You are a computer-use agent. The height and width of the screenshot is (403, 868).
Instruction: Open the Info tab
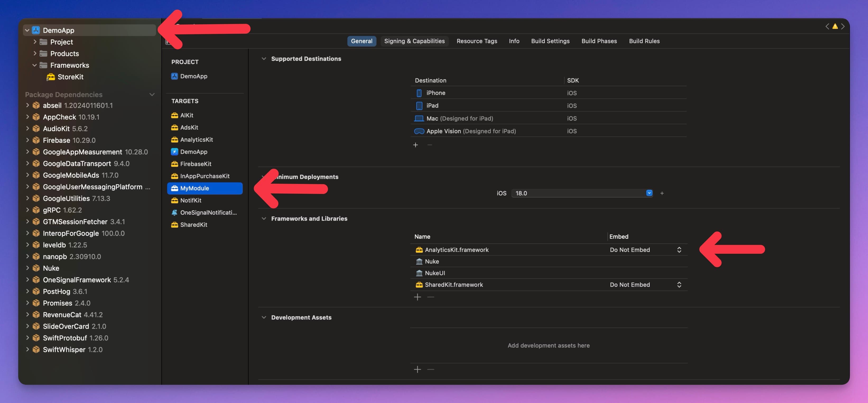pos(514,41)
